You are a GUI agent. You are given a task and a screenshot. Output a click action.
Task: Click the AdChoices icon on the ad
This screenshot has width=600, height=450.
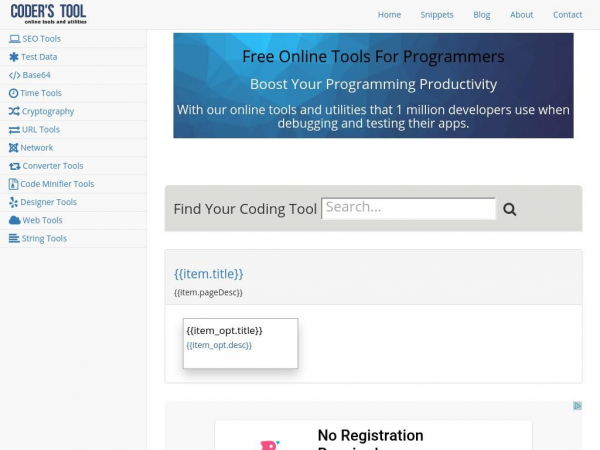pos(577,406)
